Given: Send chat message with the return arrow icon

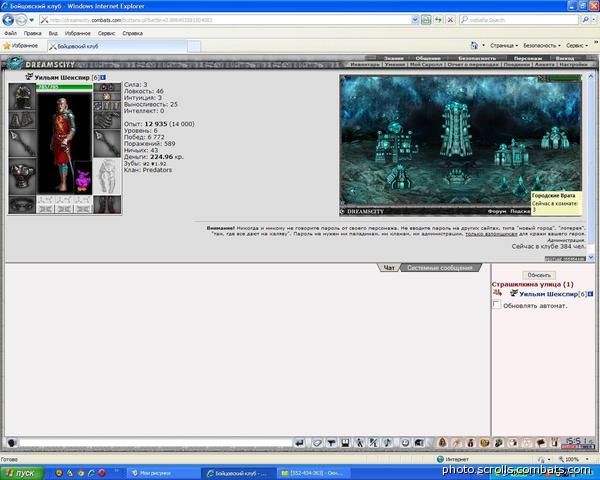Looking at the screenshot, I should 299,443.
